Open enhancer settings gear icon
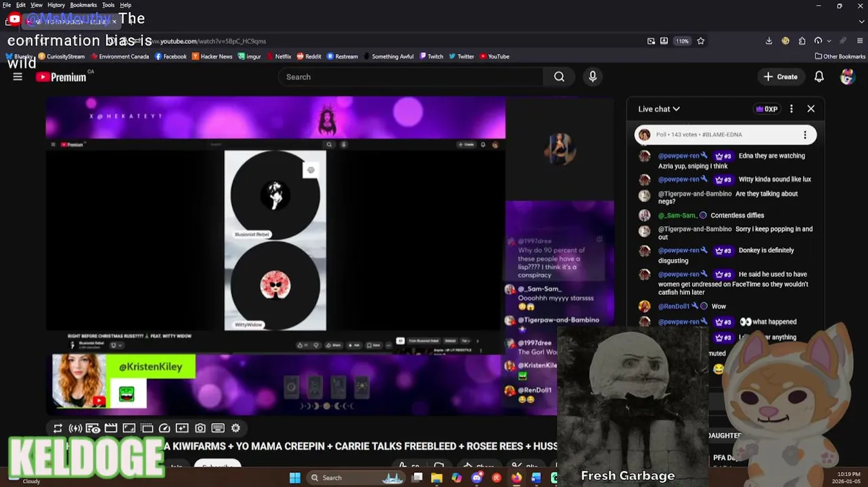 point(235,428)
